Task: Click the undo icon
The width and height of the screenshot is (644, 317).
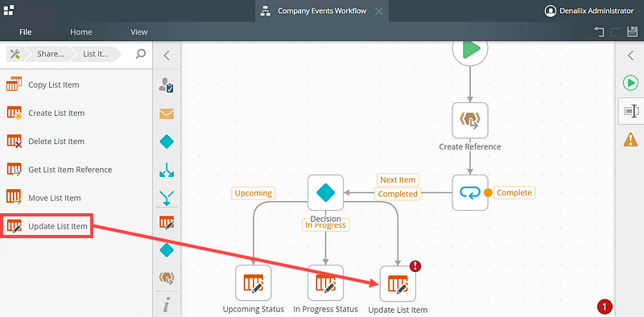Action: pos(599,31)
